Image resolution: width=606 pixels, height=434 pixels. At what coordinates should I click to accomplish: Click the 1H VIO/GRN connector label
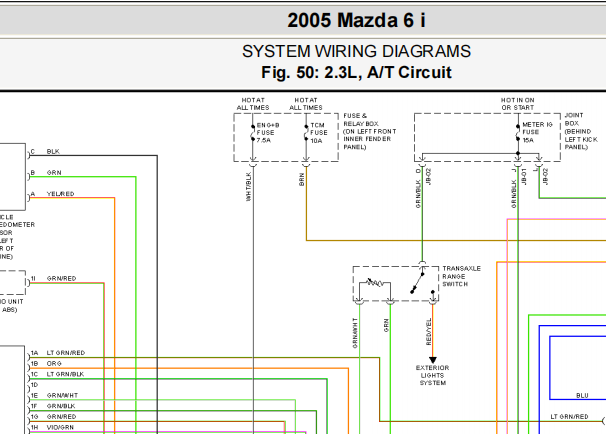(x=52, y=427)
